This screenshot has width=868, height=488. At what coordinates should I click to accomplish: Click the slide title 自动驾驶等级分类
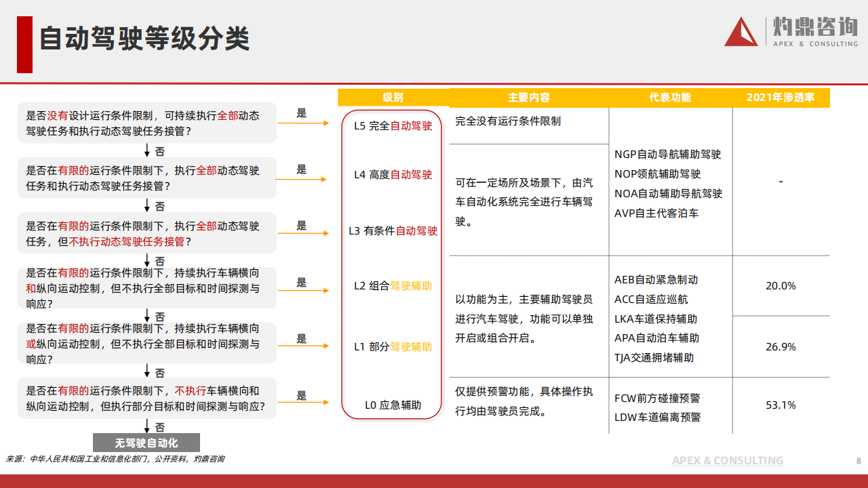[x=144, y=38]
